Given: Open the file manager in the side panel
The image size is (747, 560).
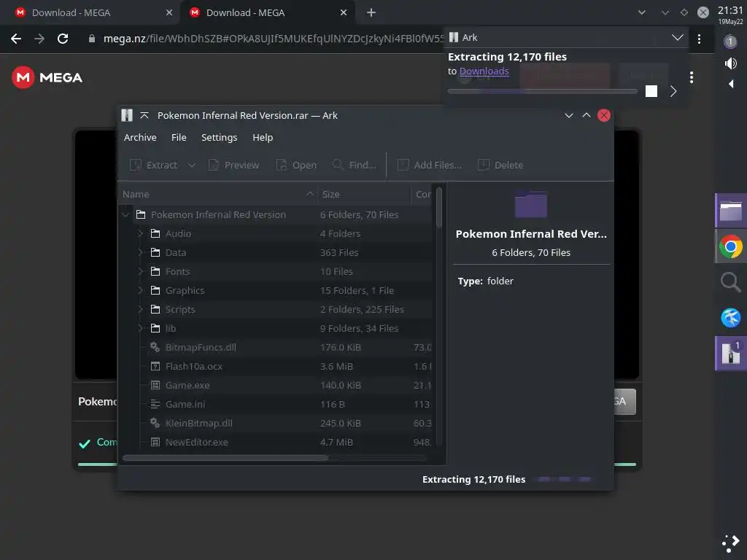Looking at the screenshot, I should [x=730, y=211].
